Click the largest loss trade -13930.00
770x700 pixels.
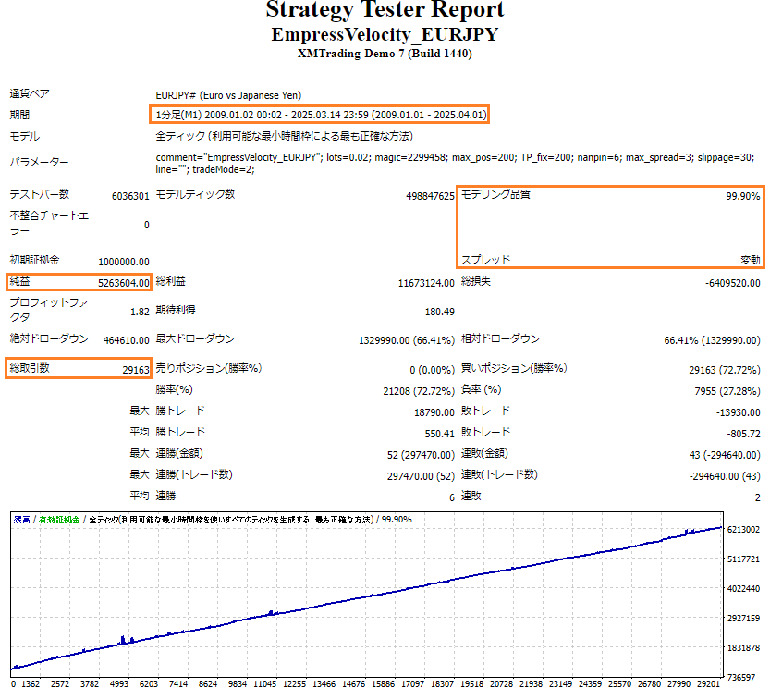[738, 412]
